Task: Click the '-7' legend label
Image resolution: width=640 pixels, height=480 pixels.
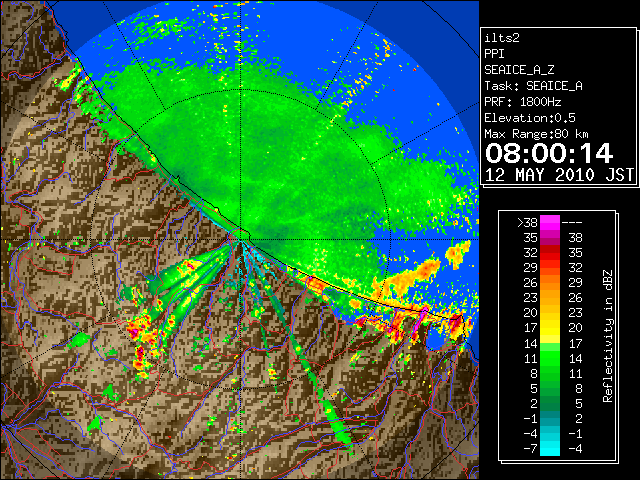Action: click(530, 449)
